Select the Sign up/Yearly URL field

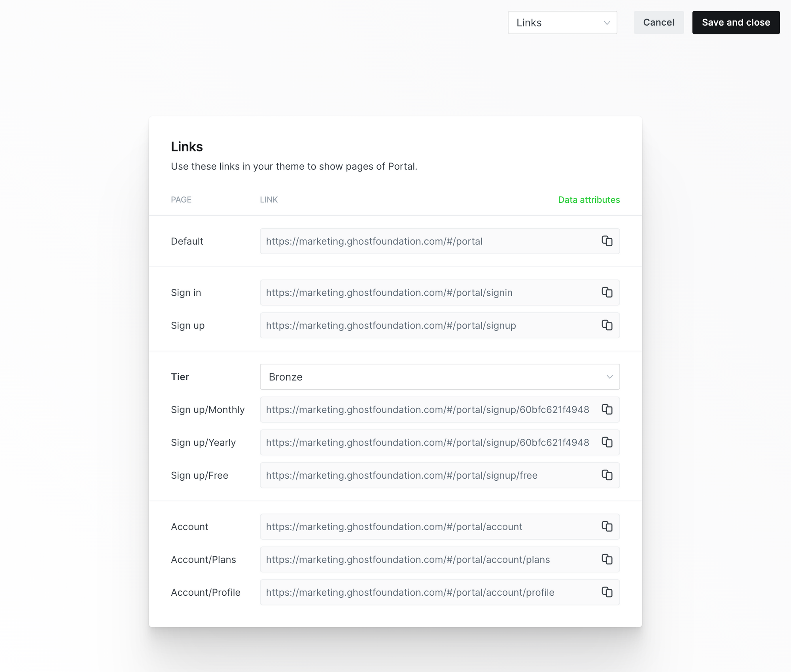click(427, 442)
